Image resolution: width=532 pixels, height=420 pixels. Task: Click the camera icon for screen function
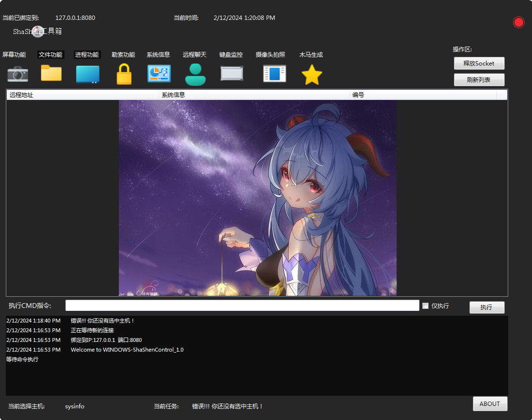(17, 74)
